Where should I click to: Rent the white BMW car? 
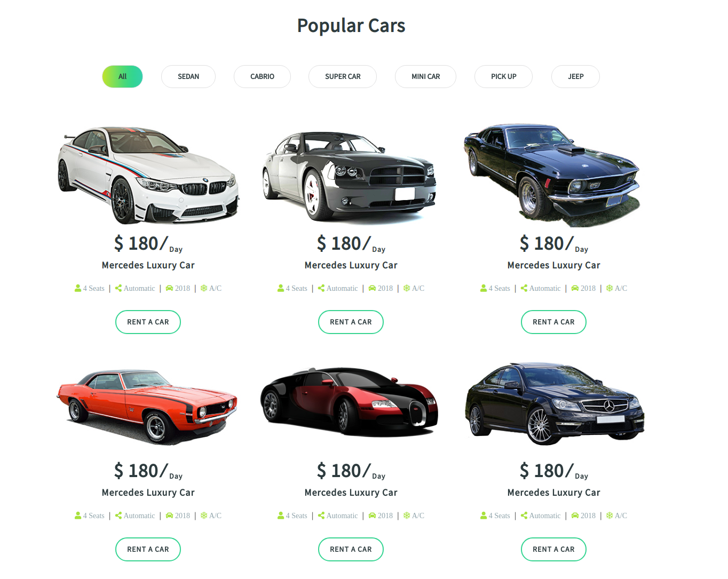coord(148,322)
